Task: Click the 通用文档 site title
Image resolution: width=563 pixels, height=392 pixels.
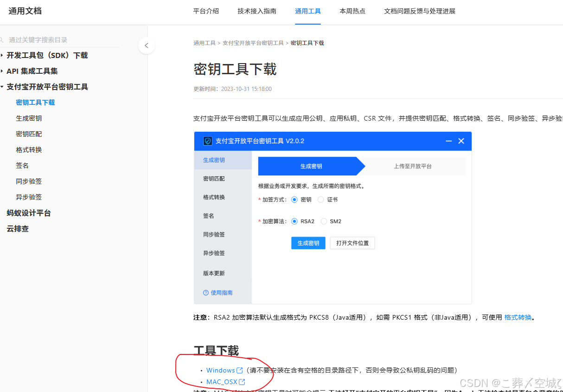Action: (25, 11)
